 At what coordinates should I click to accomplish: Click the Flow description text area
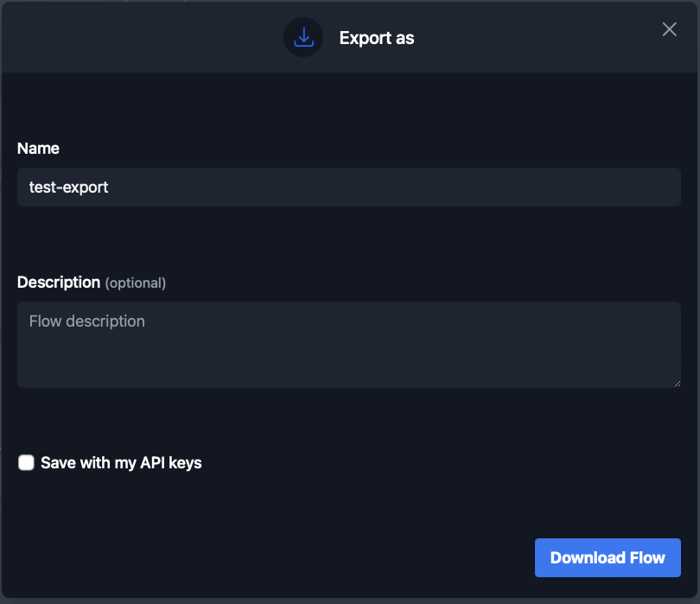(346, 341)
